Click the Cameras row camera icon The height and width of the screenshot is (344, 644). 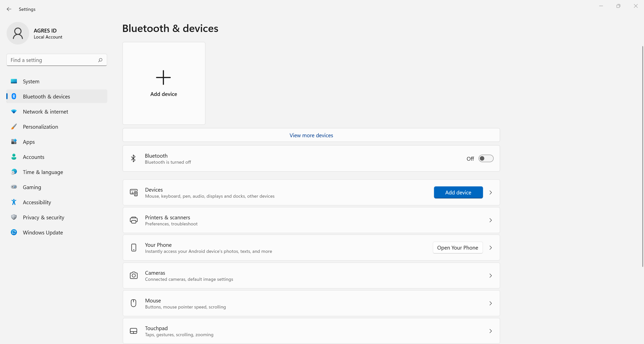(x=134, y=276)
